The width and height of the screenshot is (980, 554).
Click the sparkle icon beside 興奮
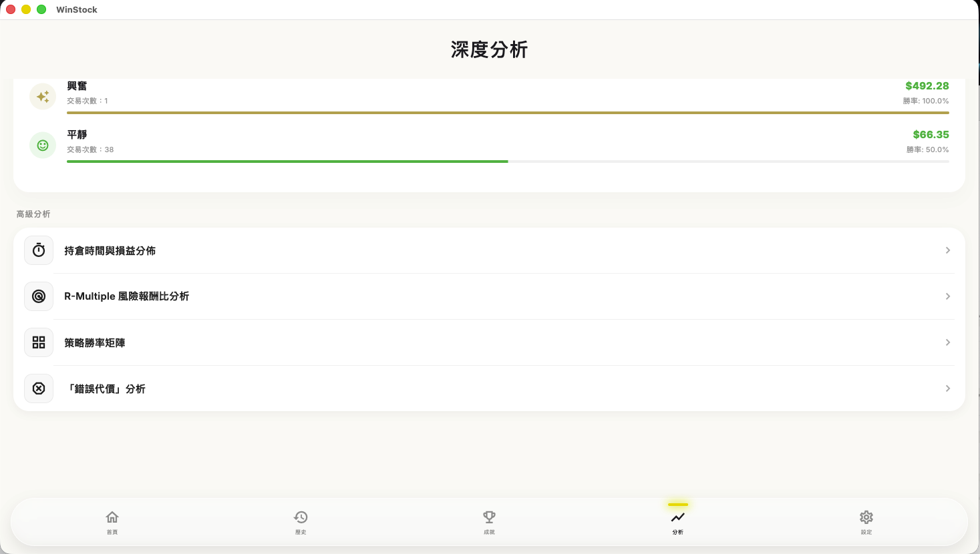(x=43, y=97)
